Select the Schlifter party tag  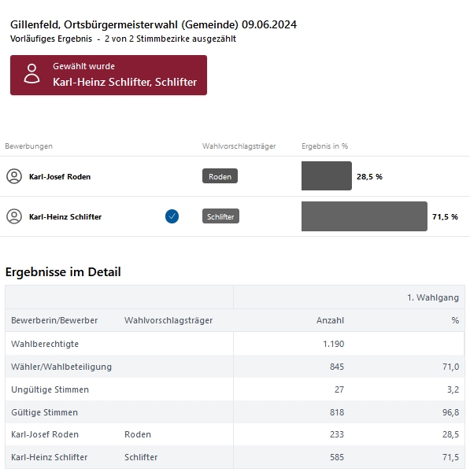click(220, 216)
